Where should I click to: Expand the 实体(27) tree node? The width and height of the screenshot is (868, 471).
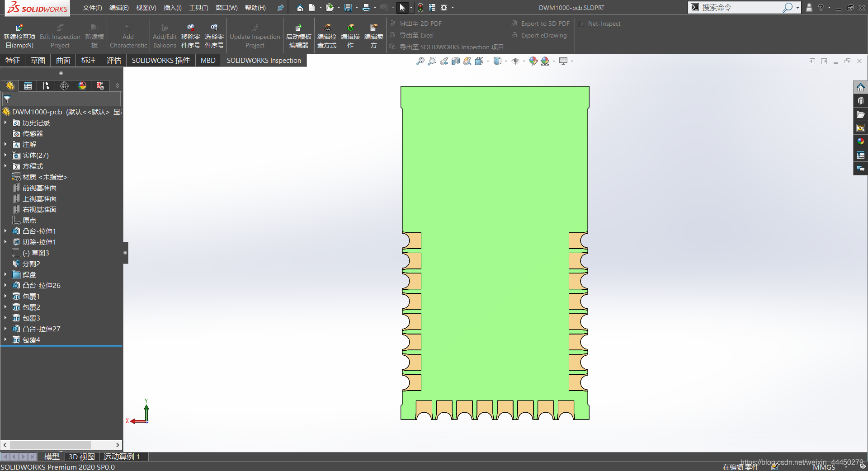coord(5,155)
